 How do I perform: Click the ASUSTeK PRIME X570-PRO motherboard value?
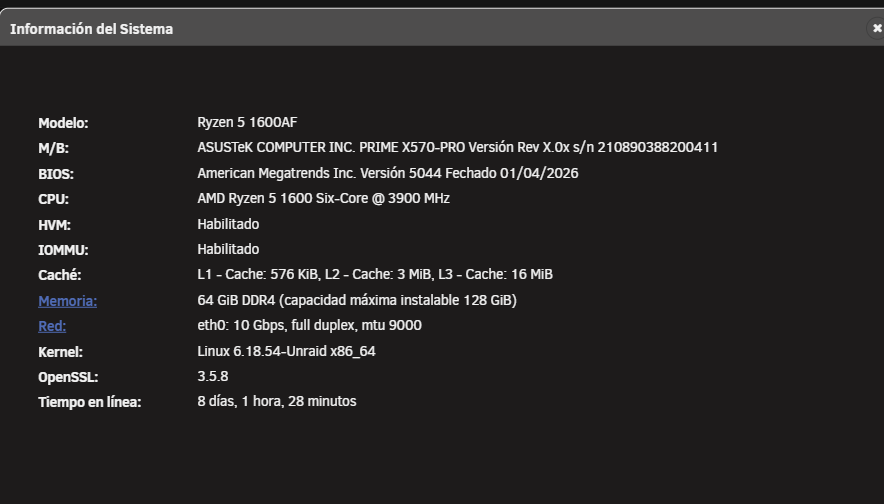(x=457, y=147)
